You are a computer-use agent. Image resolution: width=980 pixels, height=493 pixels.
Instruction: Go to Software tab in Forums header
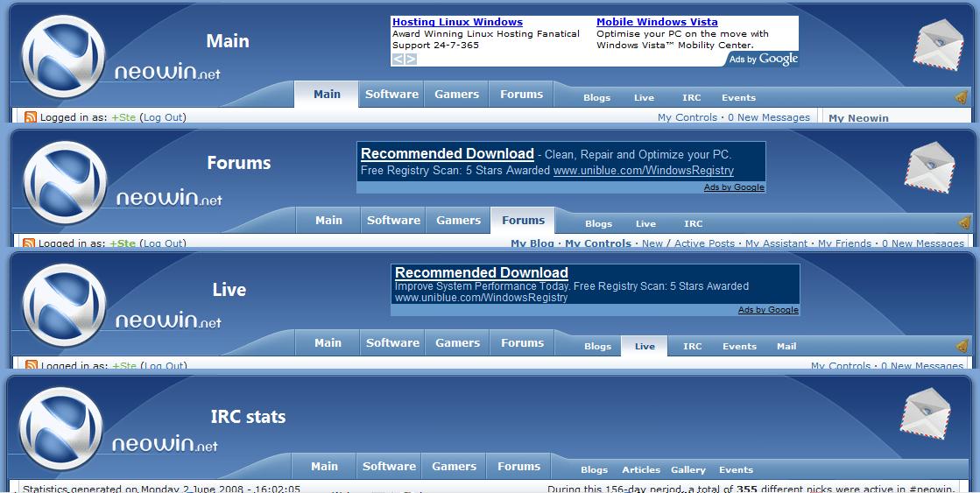click(393, 221)
